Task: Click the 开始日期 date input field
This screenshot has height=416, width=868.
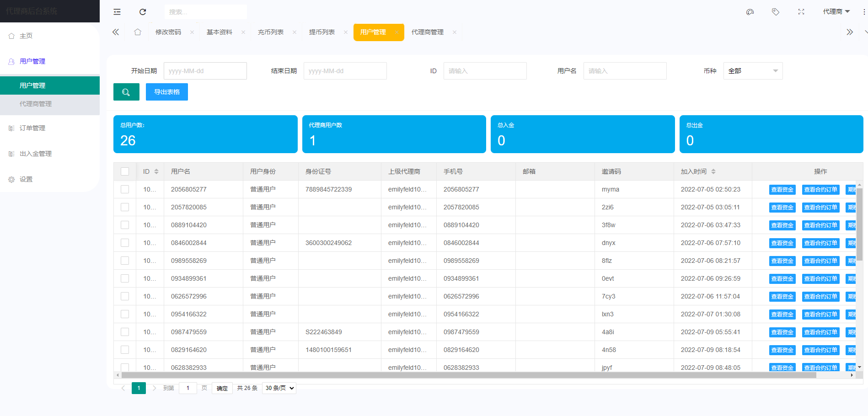Action: click(x=205, y=71)
